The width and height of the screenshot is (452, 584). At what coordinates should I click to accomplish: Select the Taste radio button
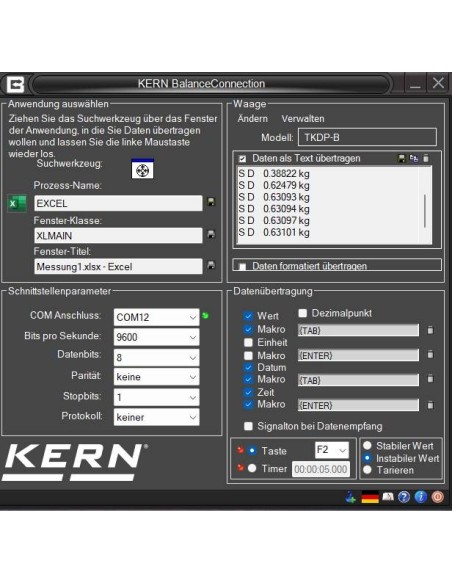tap(252, 451)
